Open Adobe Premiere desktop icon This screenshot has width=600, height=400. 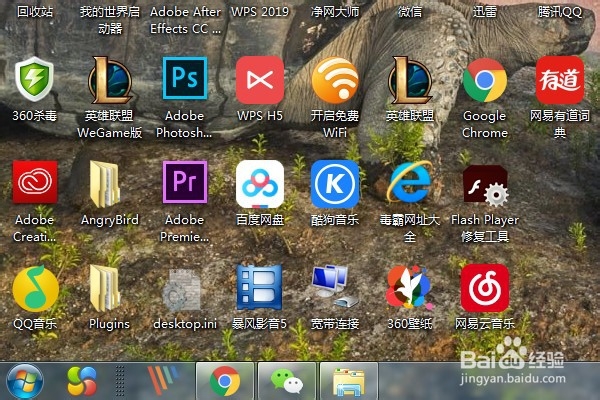click(x=185, y=182)
